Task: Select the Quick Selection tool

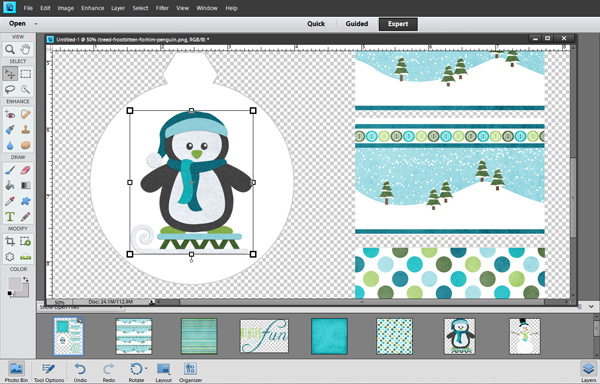Action: click(x=25, y=89)
